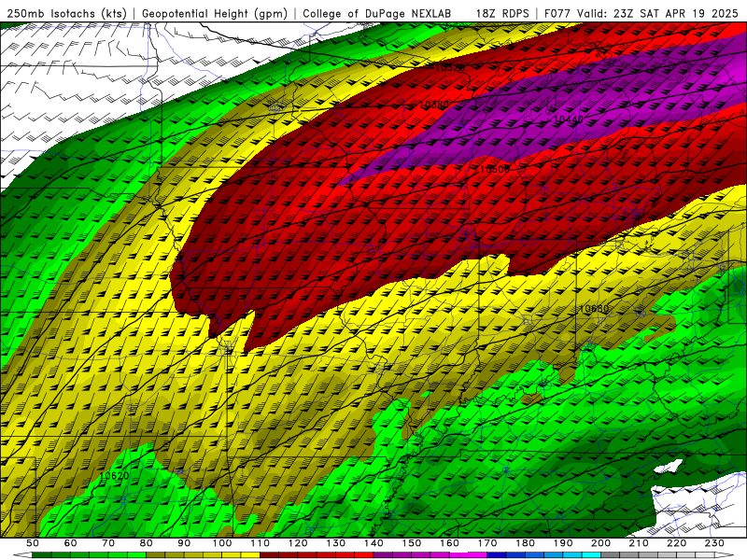This screenshot has width=747, height=560.
Task: Click the bright yellow swatch below the 110 label
Action: point(250,555)
